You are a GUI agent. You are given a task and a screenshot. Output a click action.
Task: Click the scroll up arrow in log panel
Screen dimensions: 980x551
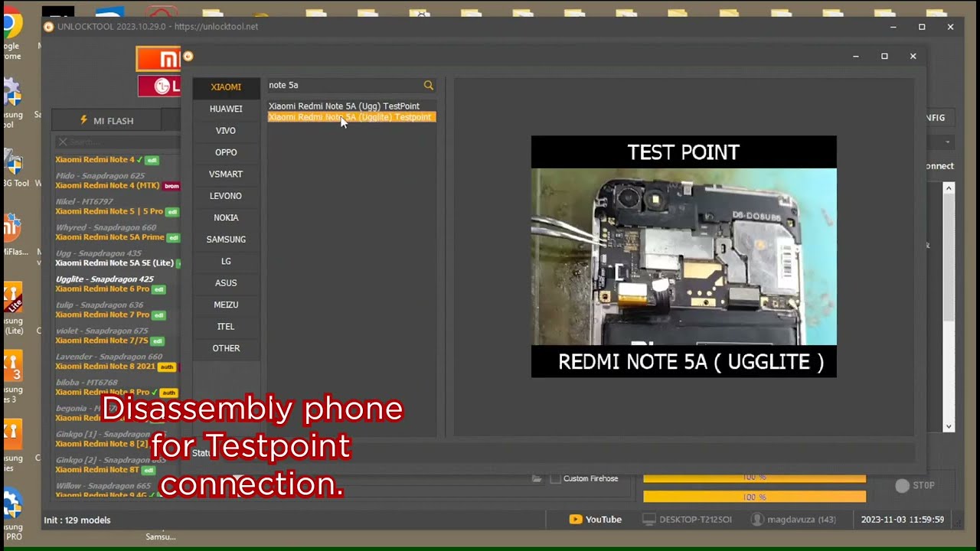click(x=949, y=187)
